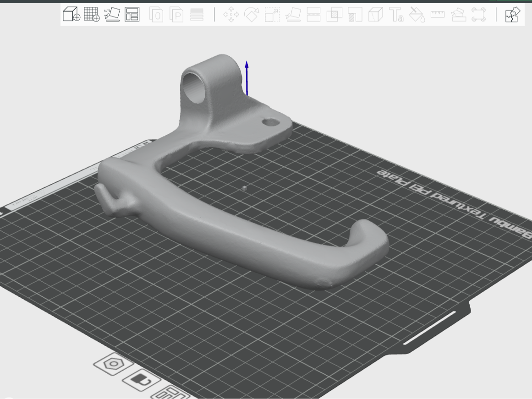This screenshot has width=532, height=399.
Task: Toggle the plate lock padlock icon
Action: click(x=141, y=380)
